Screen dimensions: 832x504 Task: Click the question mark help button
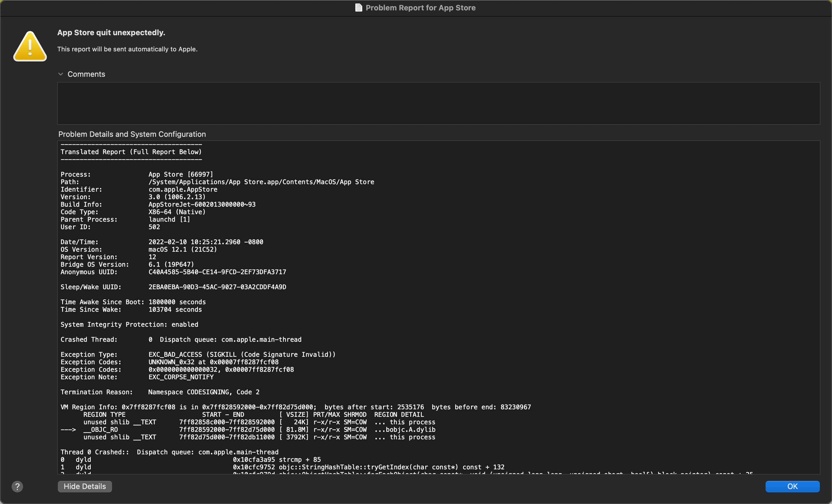[17, 486]
